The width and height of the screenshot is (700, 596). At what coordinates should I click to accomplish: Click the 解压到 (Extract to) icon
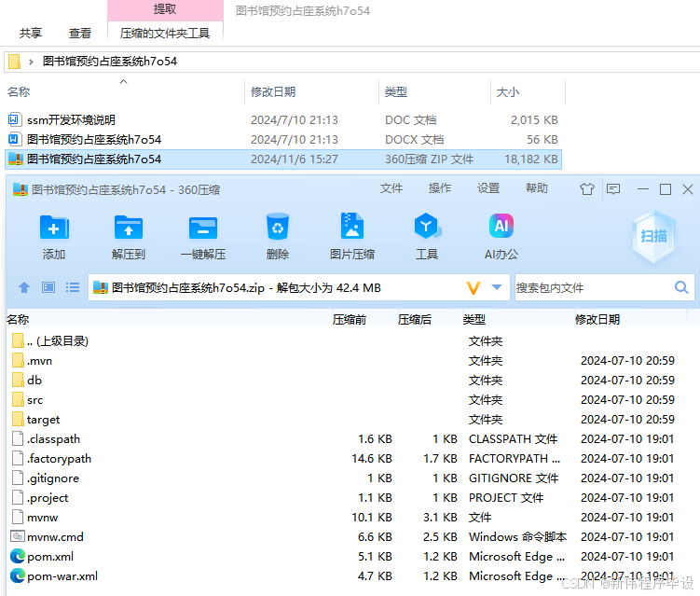point(129,228)
